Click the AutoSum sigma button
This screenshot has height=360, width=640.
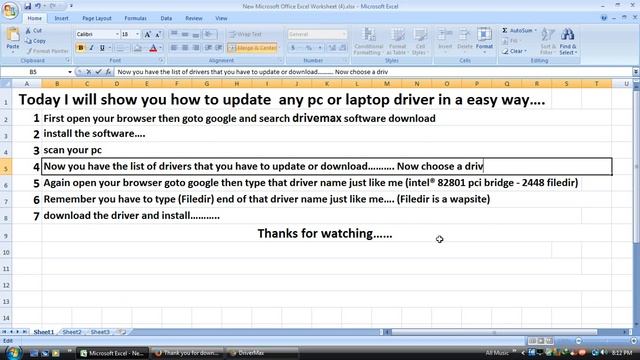[518, 31]
